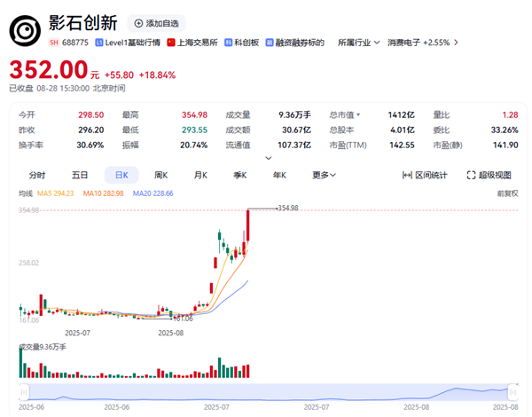Click the 最高 354.98 value
The image size is (532, 417).
[194, 114]
